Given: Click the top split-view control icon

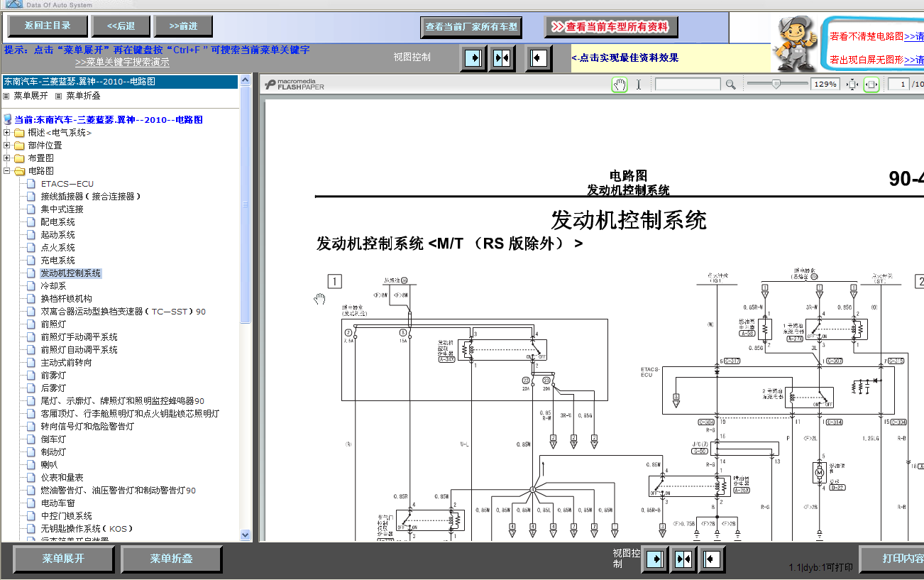Looking at the screenshot, I should [502, 58].
